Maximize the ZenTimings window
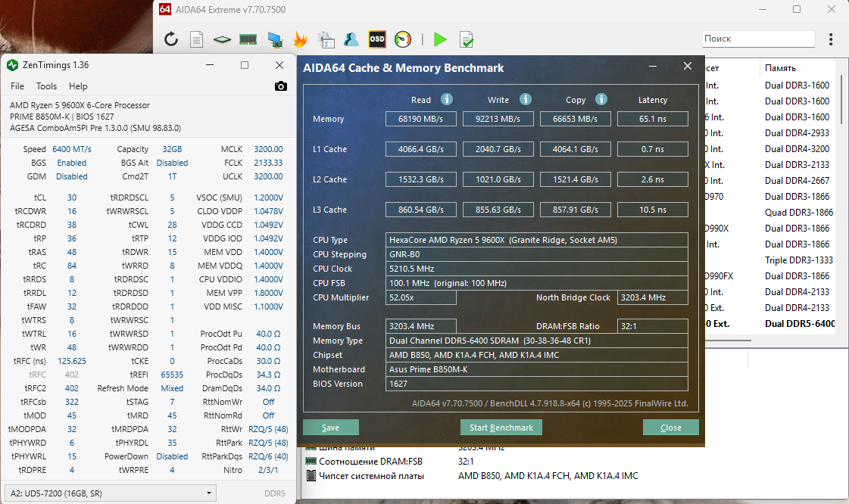The height and width of the screenshot is (504, 849). tap(245, 65)
